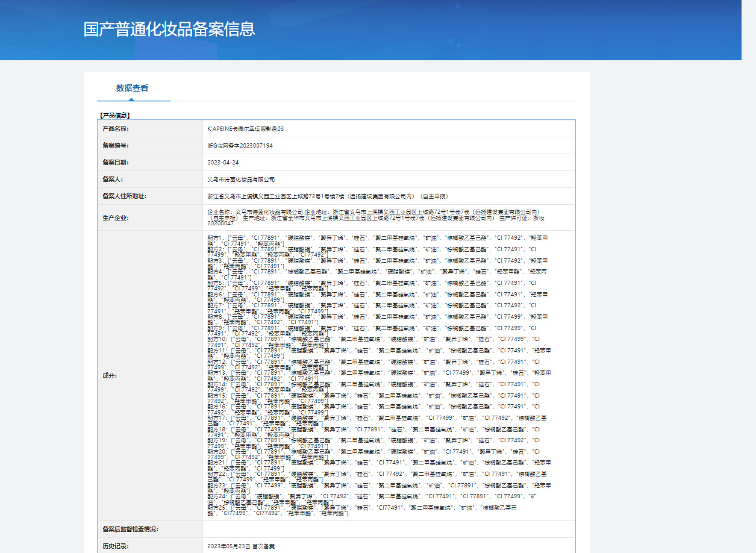Click the 产品名称 row label

pyautogui.click(x=116, y=128)
